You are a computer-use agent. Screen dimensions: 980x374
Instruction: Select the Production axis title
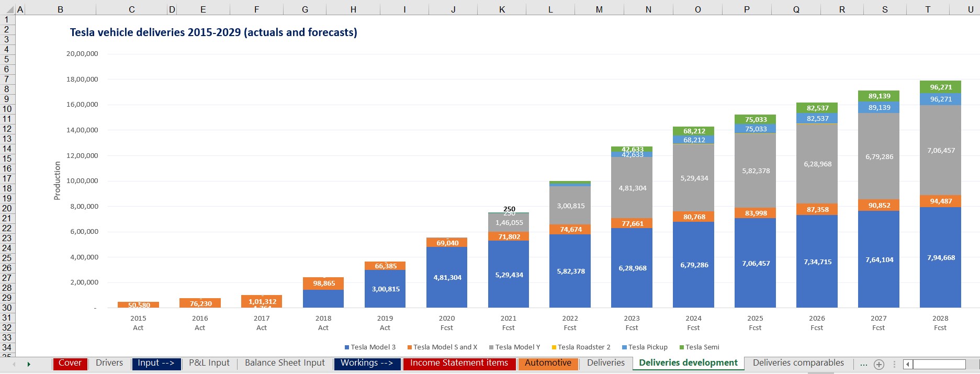58,180
